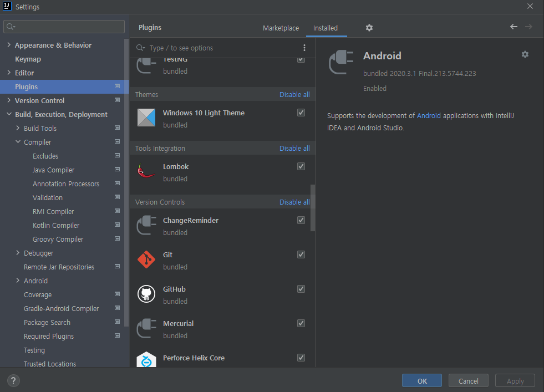Image resolution: width=544 pixels, height=392 pixels.
Task: Open the Validation compiler page
Action: pos(48,198)
